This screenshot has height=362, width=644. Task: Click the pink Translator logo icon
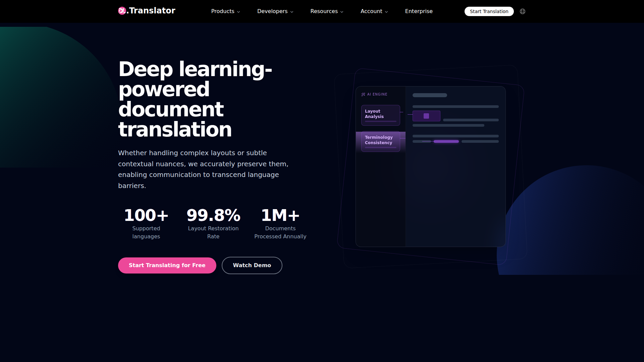click(122, 11)
